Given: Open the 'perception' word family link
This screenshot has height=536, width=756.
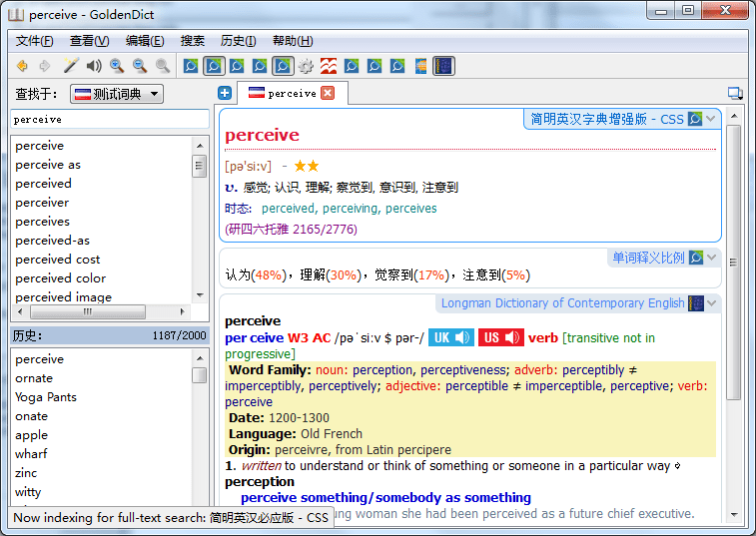Looking at the screenshot, I should 382,369.
